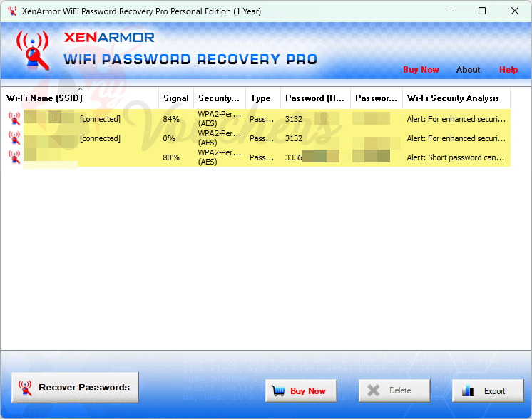This screenshot has width=532, height=419.
Task: Maximize the XenArmor window
Action: 482,11
